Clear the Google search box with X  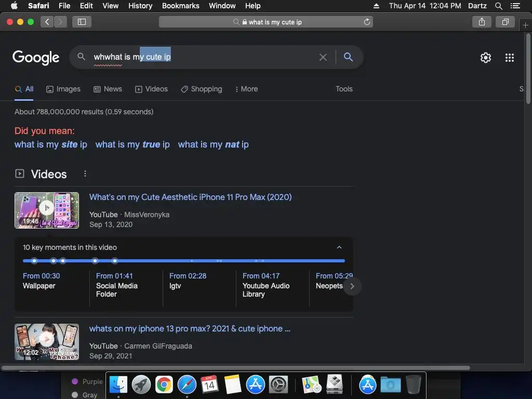[323, 57]
